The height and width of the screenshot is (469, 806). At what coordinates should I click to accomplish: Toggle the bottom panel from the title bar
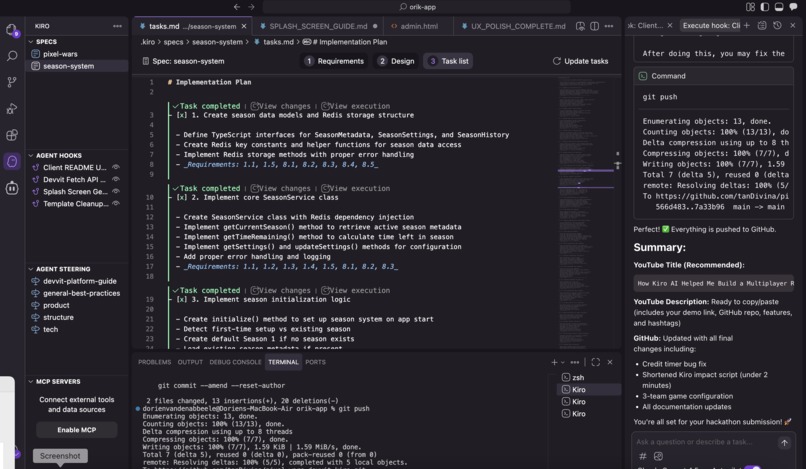click(x=779, y=7)
